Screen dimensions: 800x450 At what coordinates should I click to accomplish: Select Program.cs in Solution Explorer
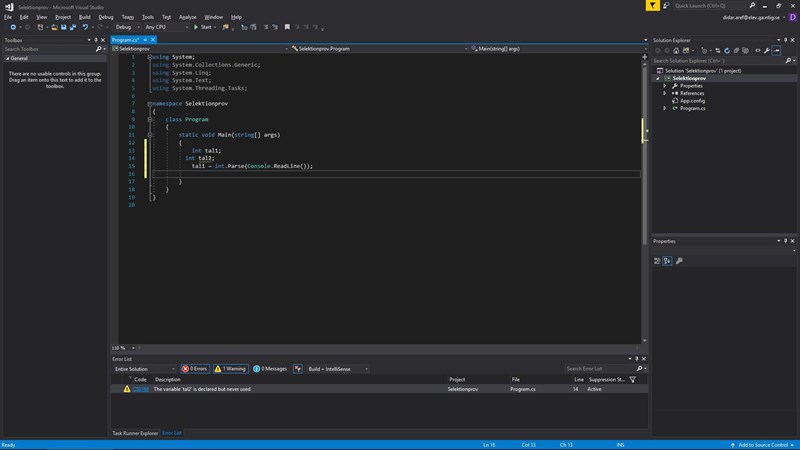(x=693, y=108)
